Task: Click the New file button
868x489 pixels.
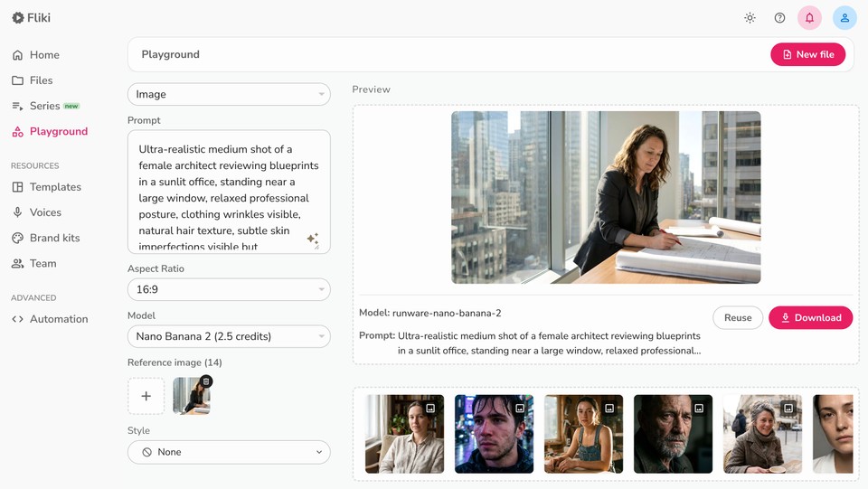Action: point(807,54)
